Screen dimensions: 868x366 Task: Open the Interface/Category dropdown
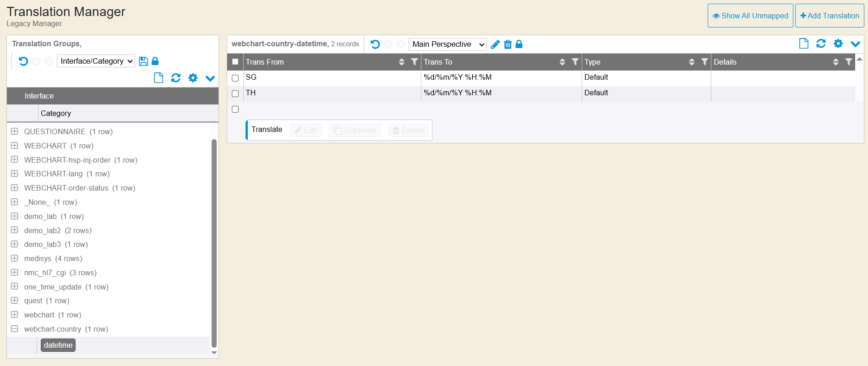(x=96, y=61)
